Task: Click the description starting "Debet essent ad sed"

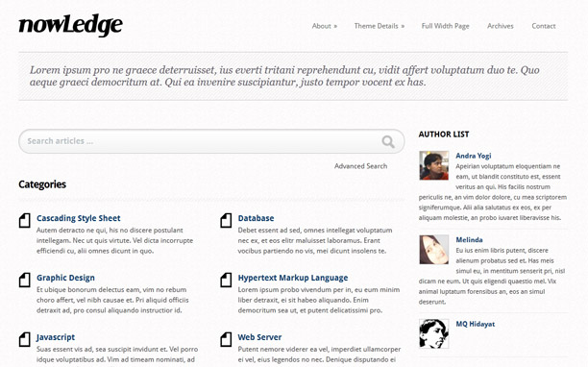Action: (315, 241)
